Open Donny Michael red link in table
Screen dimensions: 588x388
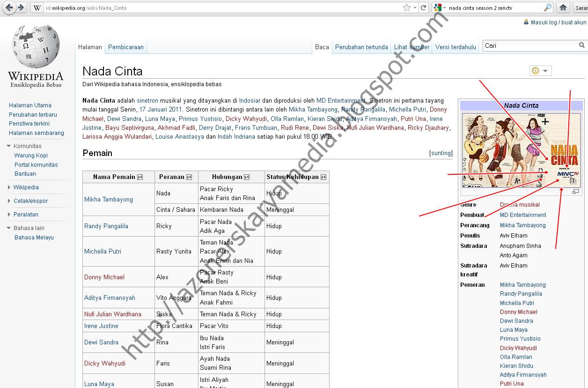pos(104,277)
